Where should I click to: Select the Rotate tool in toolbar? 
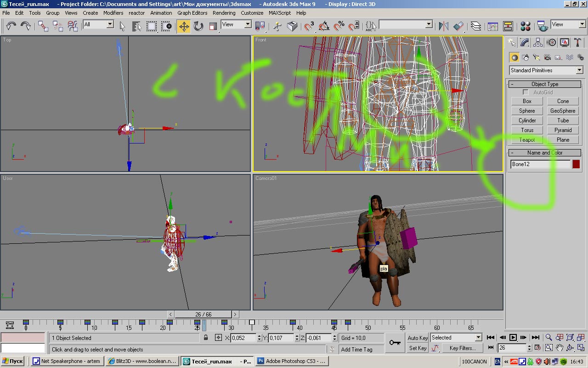click(x=198, y=26)
